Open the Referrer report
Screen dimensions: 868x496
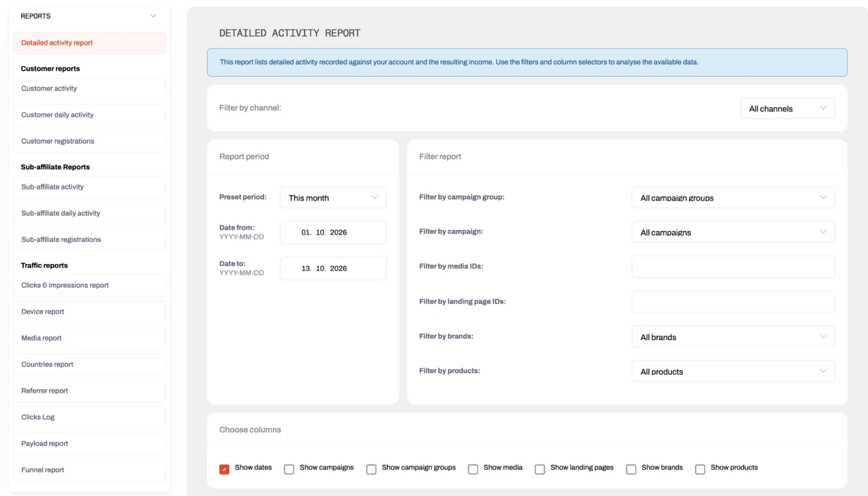[89, 391]
